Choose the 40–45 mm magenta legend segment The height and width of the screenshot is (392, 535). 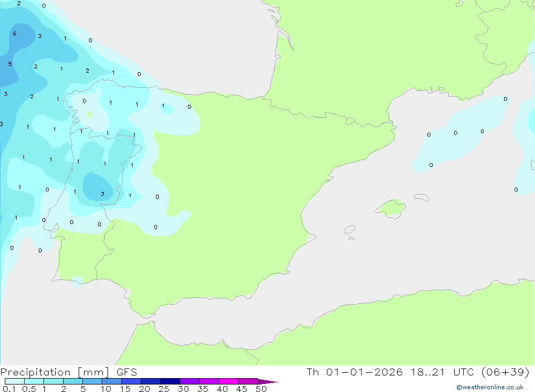[x=228, y=381]
